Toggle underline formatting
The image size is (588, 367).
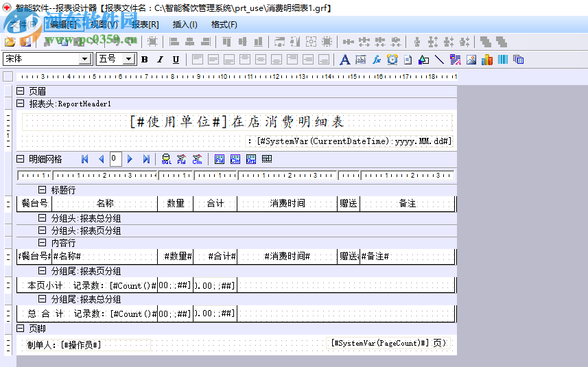click(x=176, y=60)
